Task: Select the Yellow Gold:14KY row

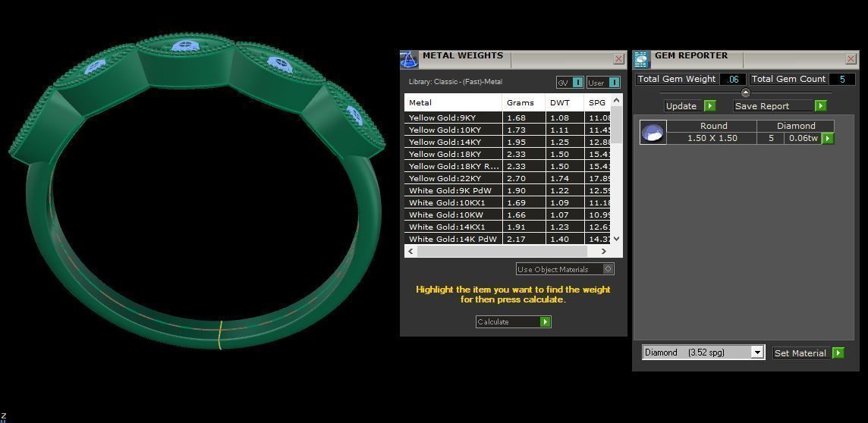Action: (508, 142)
